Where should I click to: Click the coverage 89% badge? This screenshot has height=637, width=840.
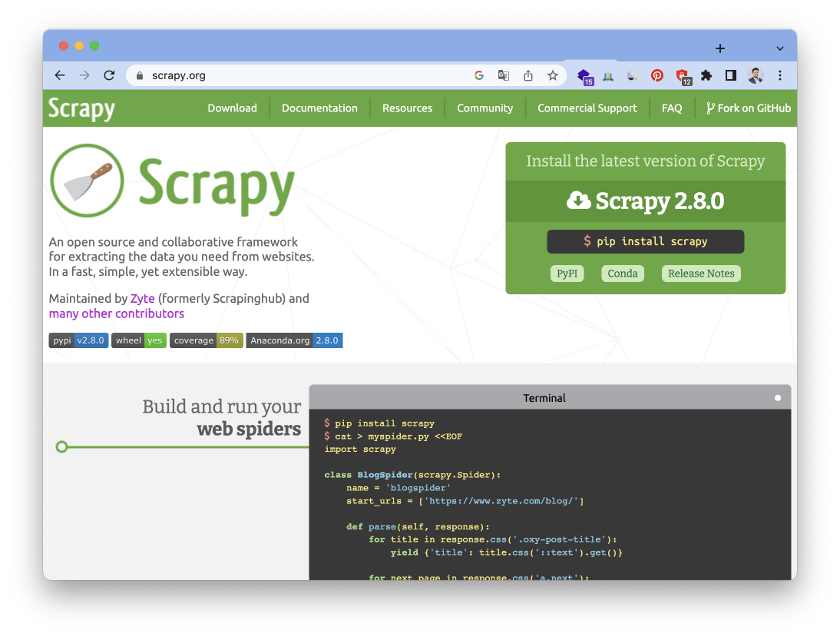(207, 340)
